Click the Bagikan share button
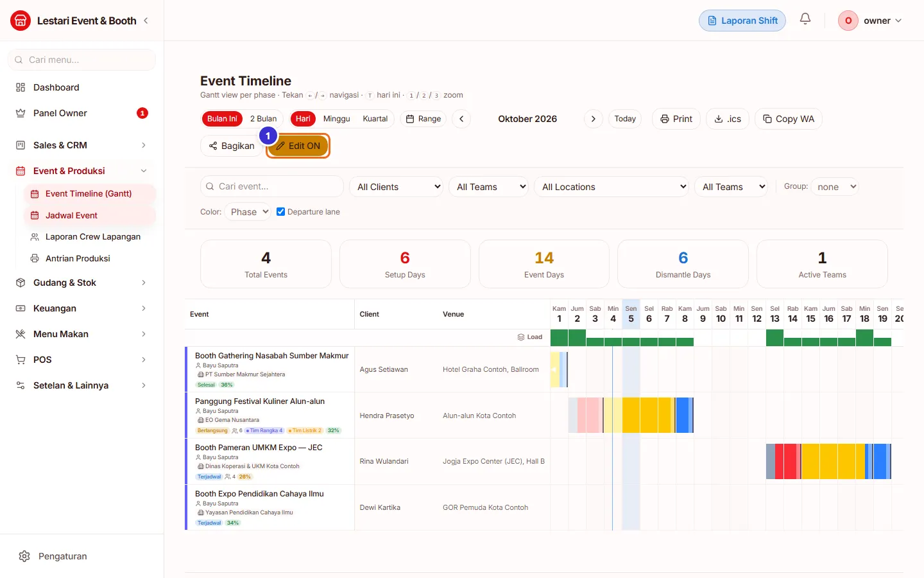The height and width of the screenshot is (578, 924). [232, 146]
